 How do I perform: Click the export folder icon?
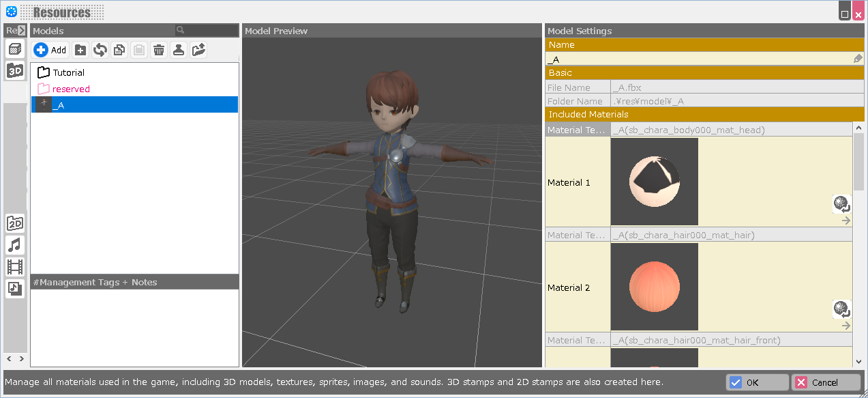tap(198, 50)
